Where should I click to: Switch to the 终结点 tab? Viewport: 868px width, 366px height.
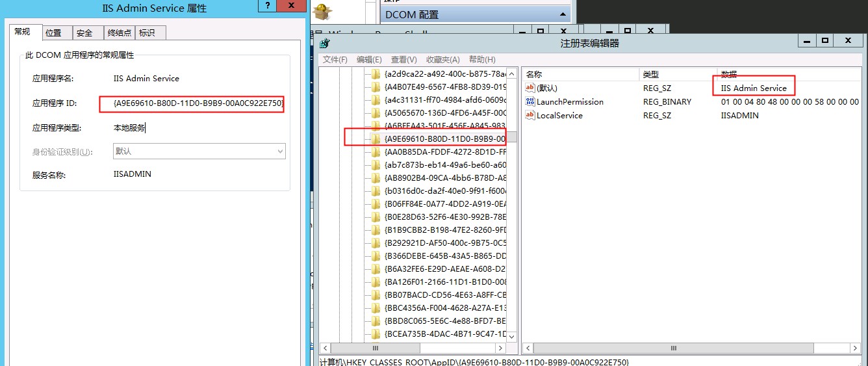pyautogui.click(x=119, y=33)
